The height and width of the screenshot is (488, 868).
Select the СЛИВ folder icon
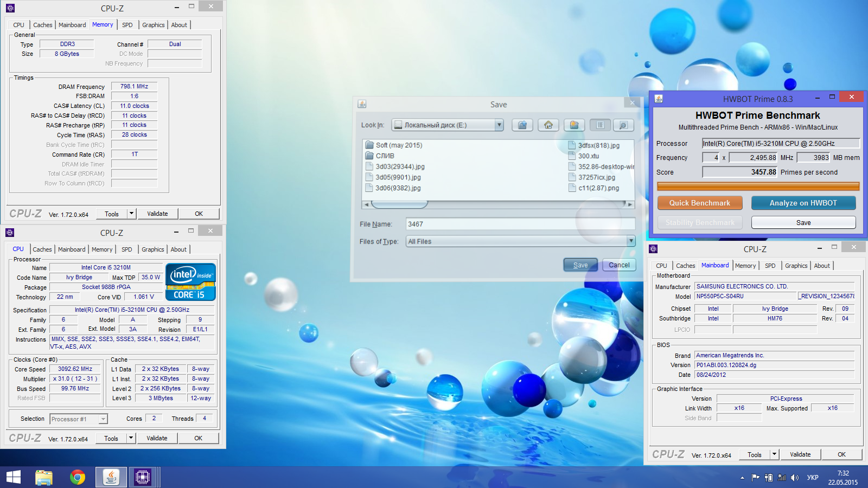[369, 156]
